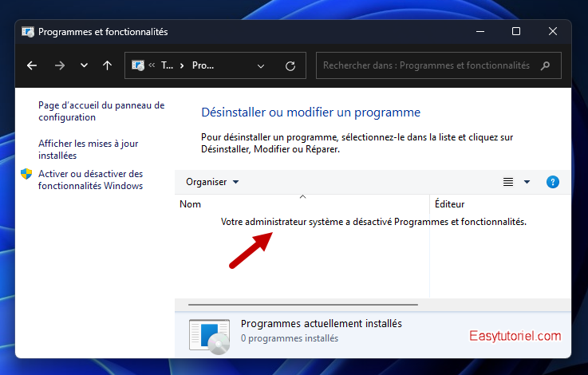The height and width of the screenshot is (375, 588).
Task: Click the view layout list icon
Action: (x=508, y=182)
